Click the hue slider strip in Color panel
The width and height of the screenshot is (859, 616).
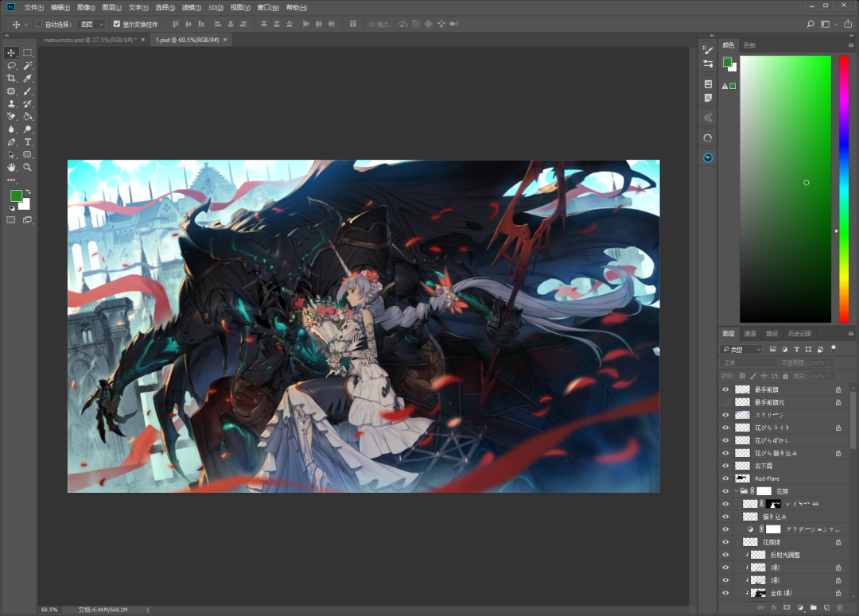click(844, 189)
